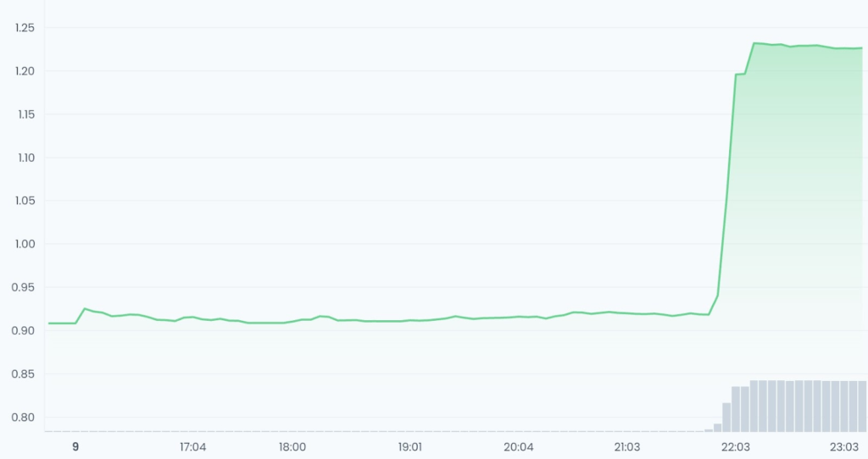Image resolution: width=868 pixels, height=459 pixels.
Task: Select the 21:03 time marker
Action: tap(627, 447)
